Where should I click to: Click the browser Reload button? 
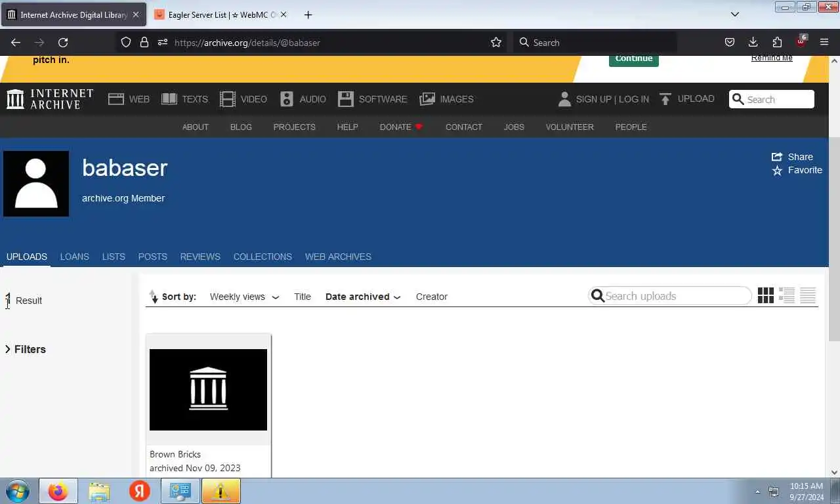pyautogui.click(x=63, y=43)
